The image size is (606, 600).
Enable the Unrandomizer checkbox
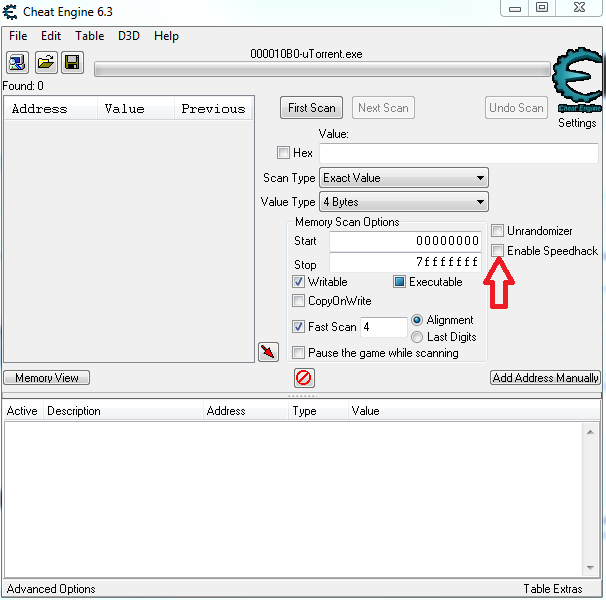[497, 230]
